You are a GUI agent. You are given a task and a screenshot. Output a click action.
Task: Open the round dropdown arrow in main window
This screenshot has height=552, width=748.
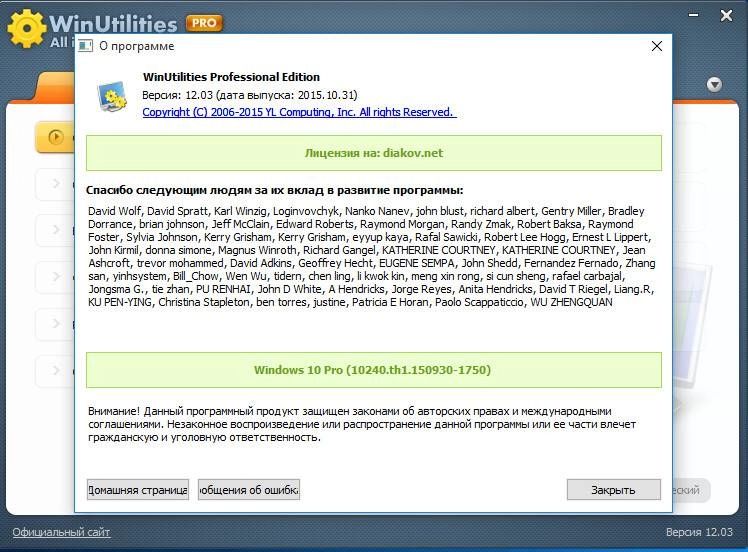pos(714,85)
